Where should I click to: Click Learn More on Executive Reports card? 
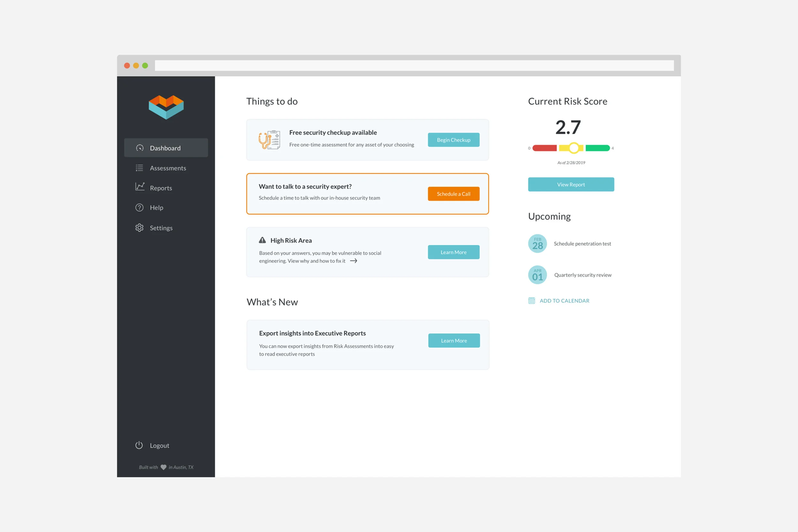pos(454,341)
